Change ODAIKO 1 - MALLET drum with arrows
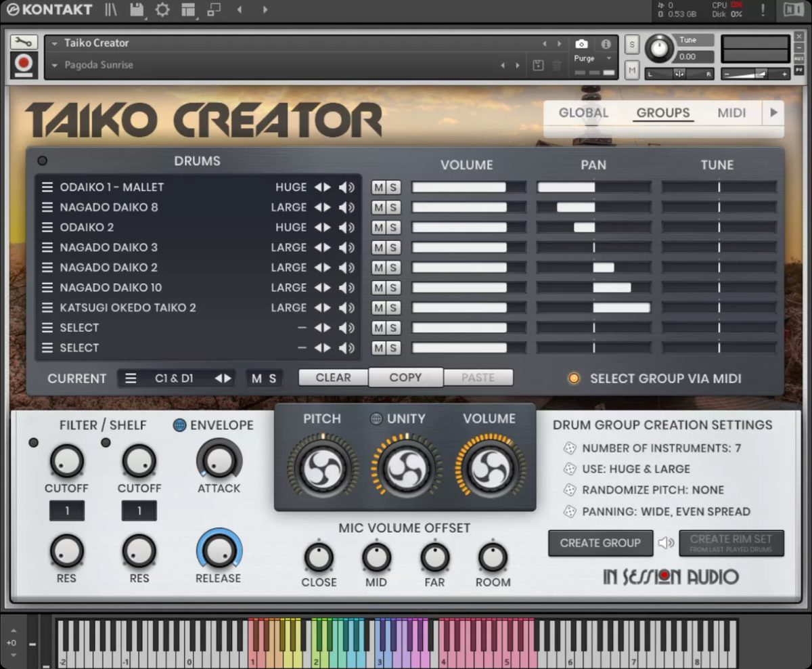Image resolution: width=812 pixels, height=669 pixels. (x=322, y=188)
